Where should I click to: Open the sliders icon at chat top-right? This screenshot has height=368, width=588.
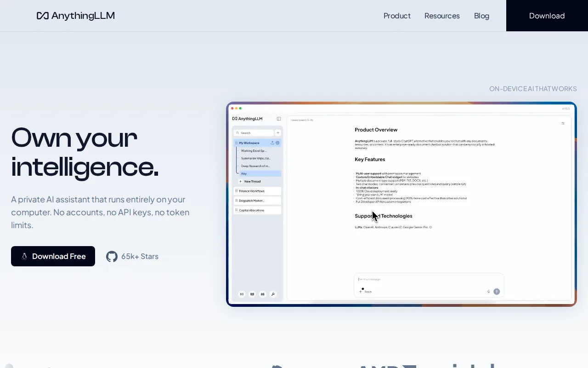[563, 123]
